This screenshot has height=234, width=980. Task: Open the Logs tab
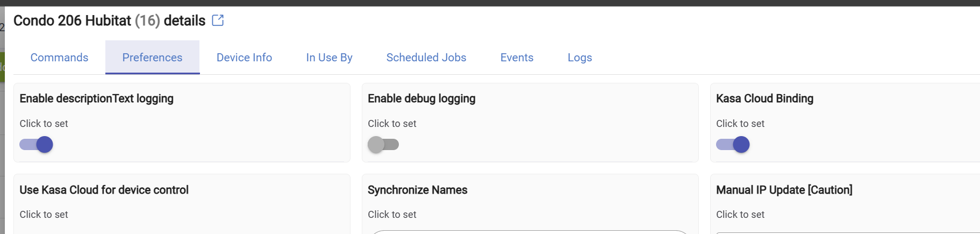[580, 58]
